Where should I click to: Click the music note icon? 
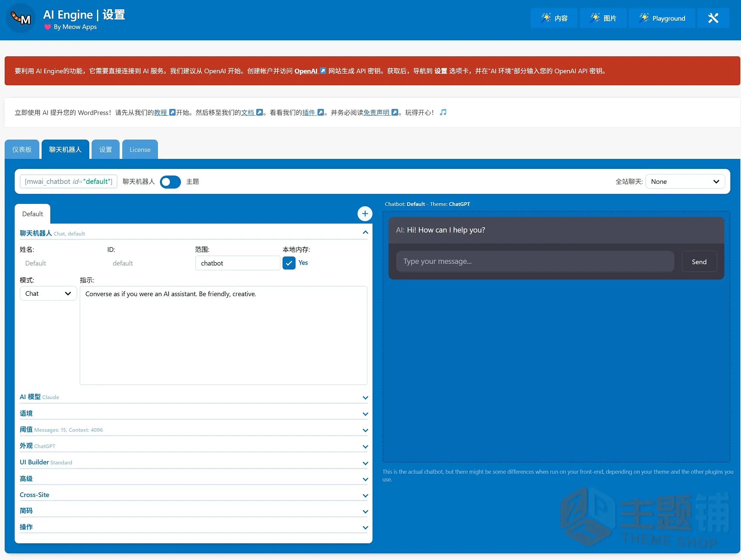443,112
